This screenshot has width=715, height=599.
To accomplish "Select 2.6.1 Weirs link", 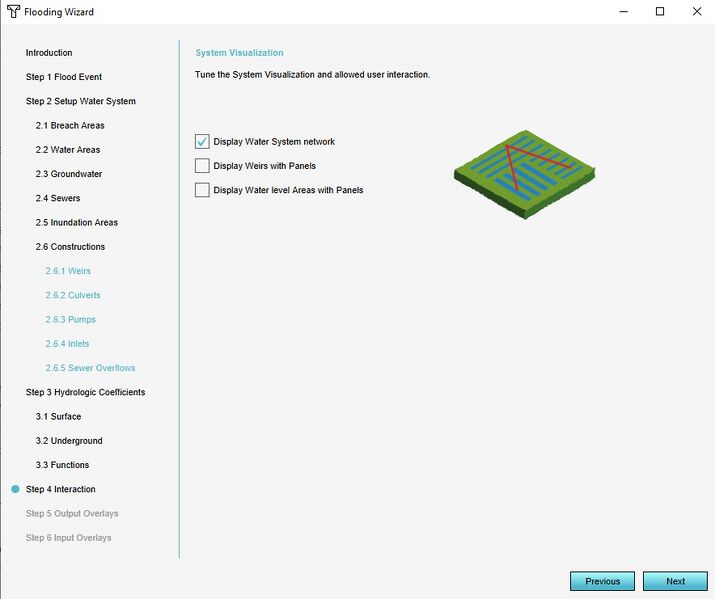I will coord(68,271).
